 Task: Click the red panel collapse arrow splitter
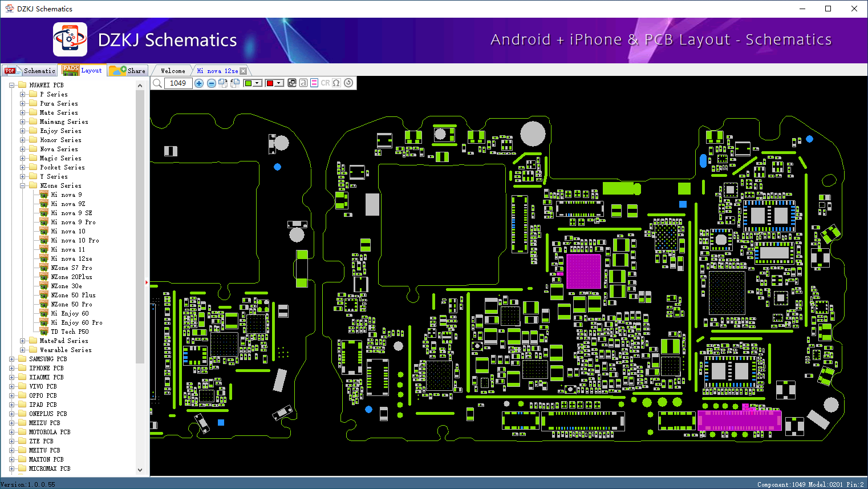coord(147,282)
